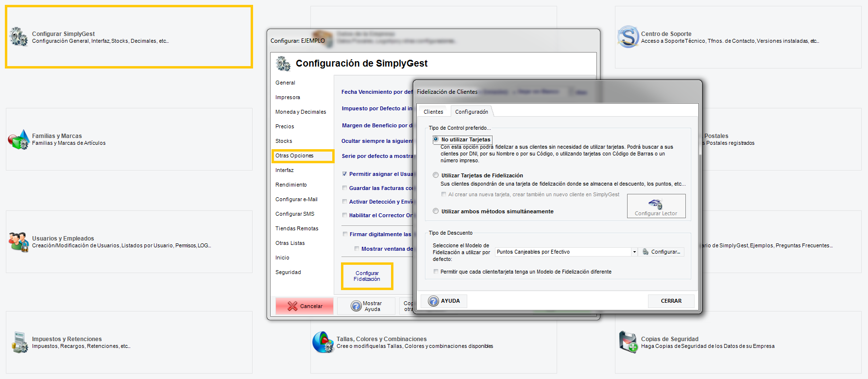Click the help icon in Mostrar Ayuda
This screenshot has width=868, height=379.
tap(357, 307)
